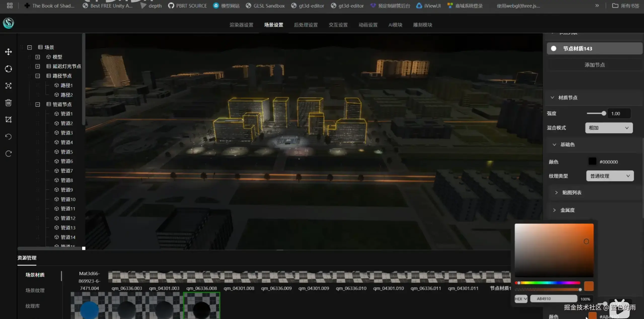
Task: Collapse the 路径节点 tree node
Action: (37, 76)
